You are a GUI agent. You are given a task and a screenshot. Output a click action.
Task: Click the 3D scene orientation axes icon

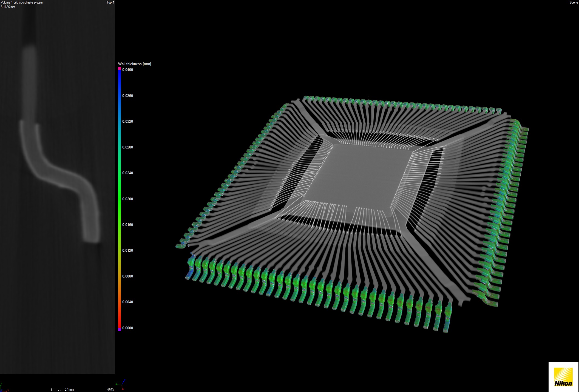coord(121,385)
